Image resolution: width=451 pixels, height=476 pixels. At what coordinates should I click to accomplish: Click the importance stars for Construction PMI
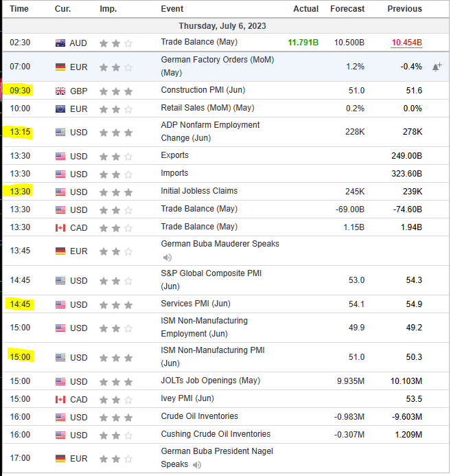point(115,91)
